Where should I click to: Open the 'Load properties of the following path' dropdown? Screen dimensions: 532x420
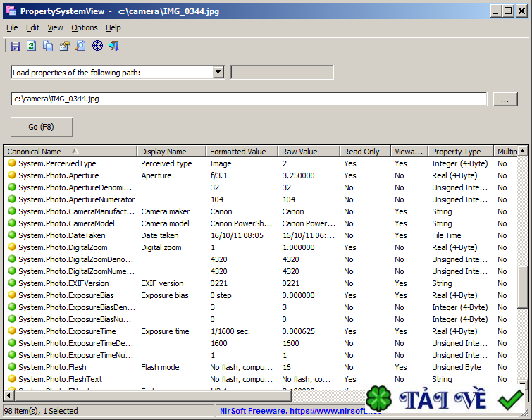tap(218, 73)
